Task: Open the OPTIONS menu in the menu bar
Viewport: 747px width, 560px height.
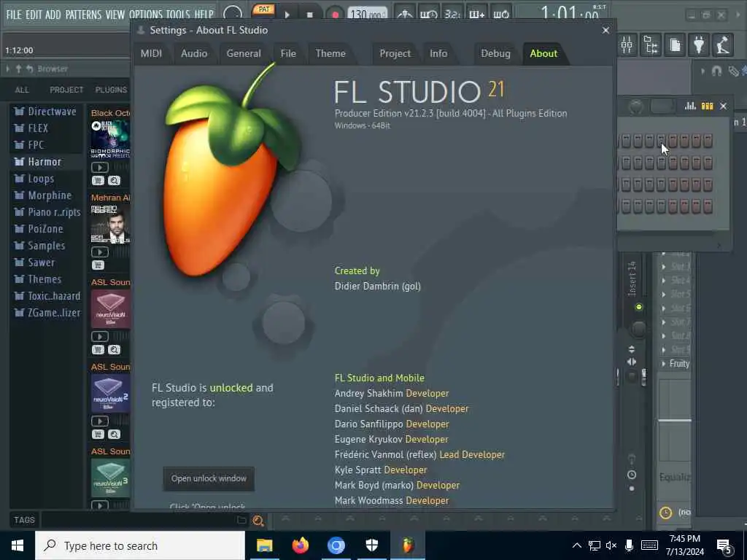Action: pos(146,15)
